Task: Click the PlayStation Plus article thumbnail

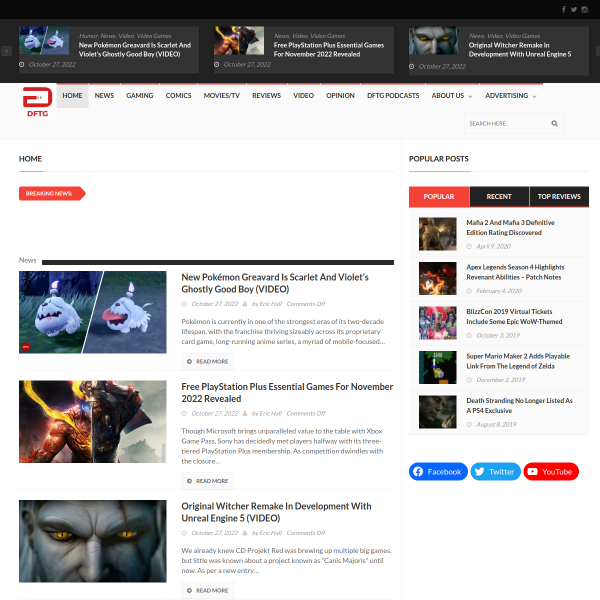Action: point(93,422)
